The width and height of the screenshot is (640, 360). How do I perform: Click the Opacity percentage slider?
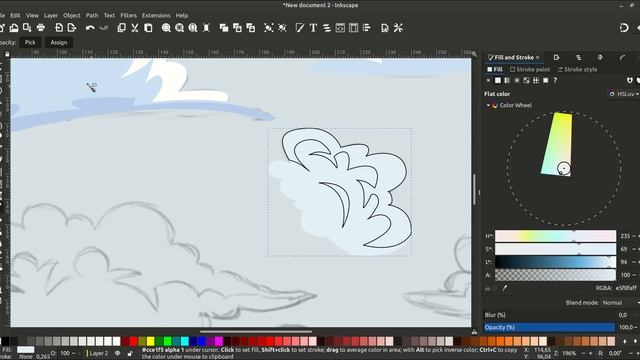click(549, 327)
